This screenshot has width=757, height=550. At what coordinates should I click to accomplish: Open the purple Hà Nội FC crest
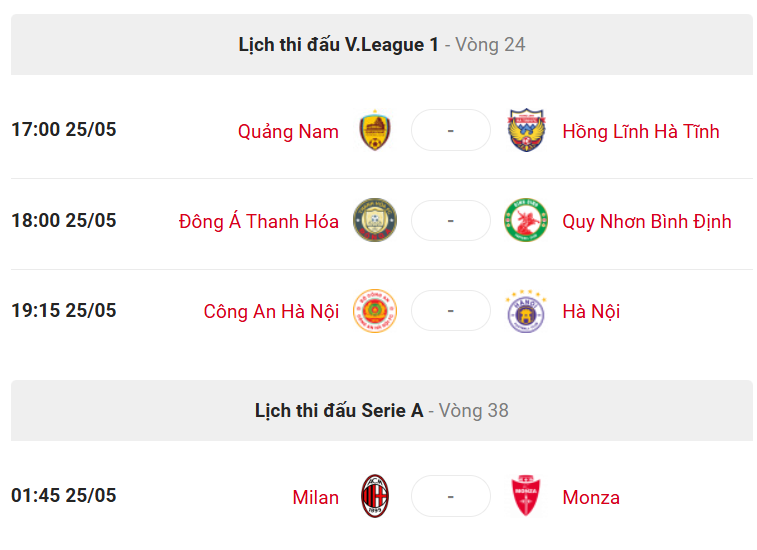click(x=526, y=311)
